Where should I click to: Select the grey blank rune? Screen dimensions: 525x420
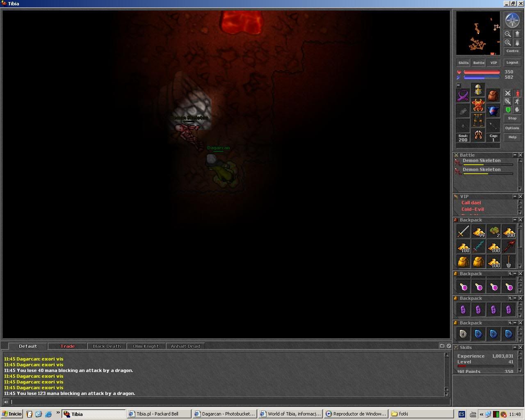coord(463,334)
